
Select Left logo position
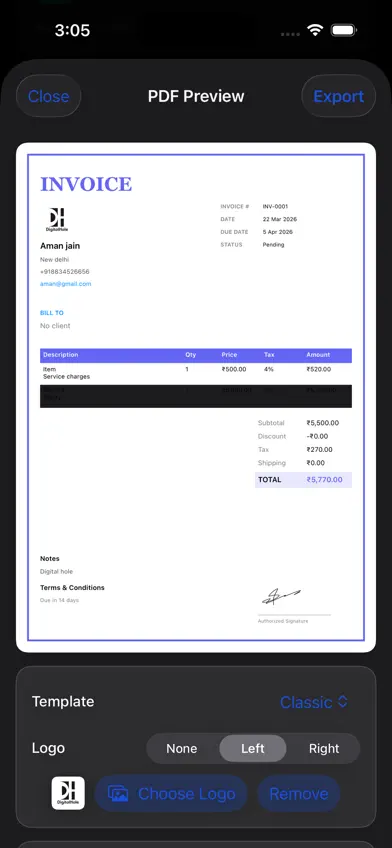[x=253, y=748]
